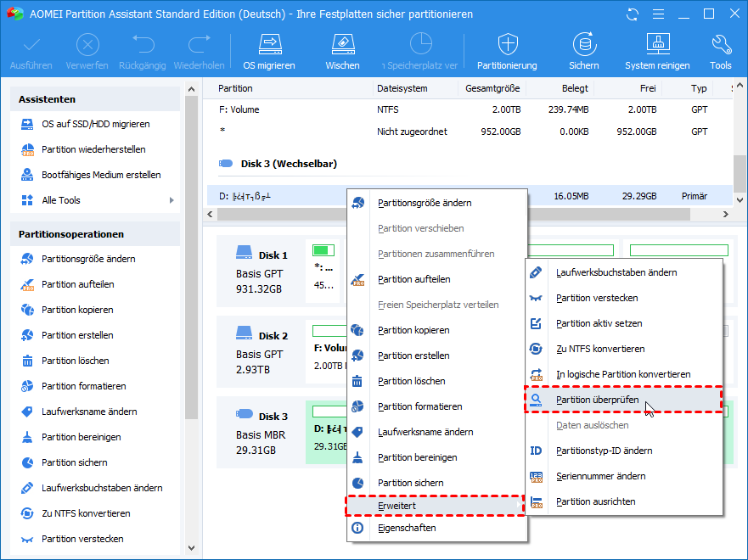Viewport: 748px width, 560px height.
Task: Click partition list scroll right arrow
Action: 726,215
